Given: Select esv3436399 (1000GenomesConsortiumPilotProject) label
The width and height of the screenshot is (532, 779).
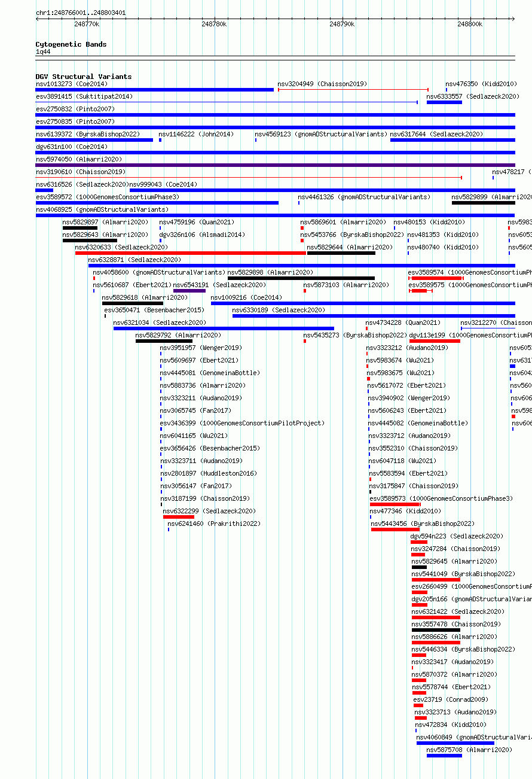Looking at the screenshot, I should (242, 423).
